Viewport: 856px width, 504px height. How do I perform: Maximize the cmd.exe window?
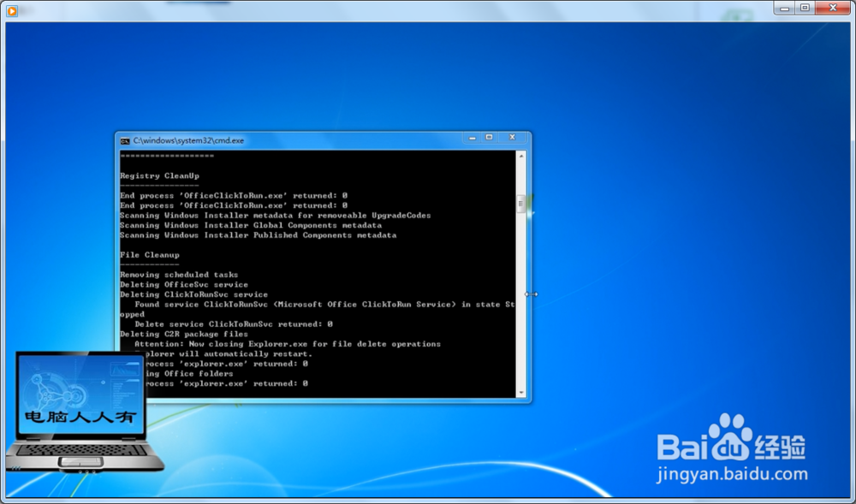pos(489,138)
